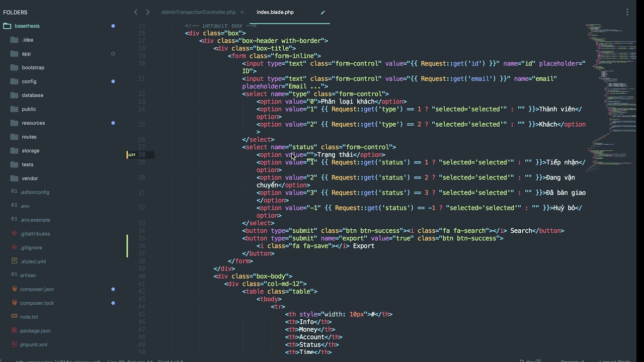
Task: Click the file icon beside artisan
Action: [14, 275]
